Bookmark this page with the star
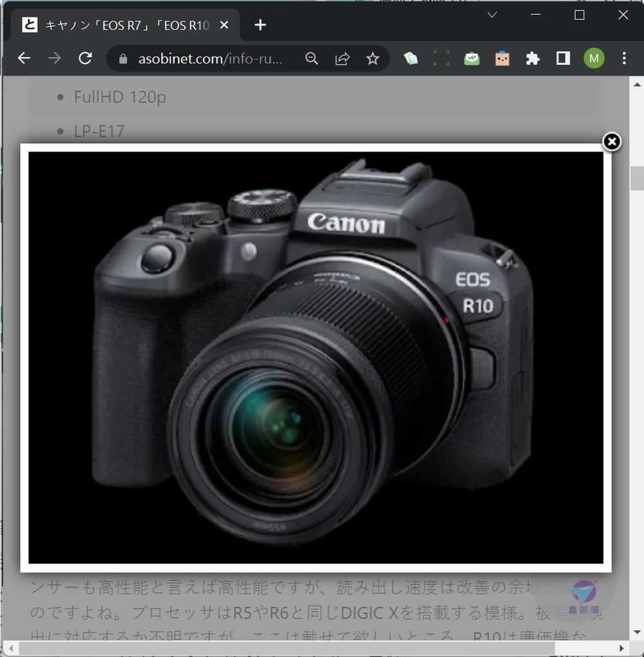 click(373, 58)
